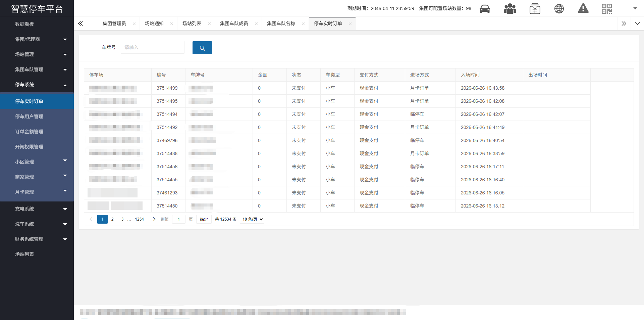Collapse the sidebar with the double-left arrow
The width and height of the screenshot is (644, 320).
(80, 24)
